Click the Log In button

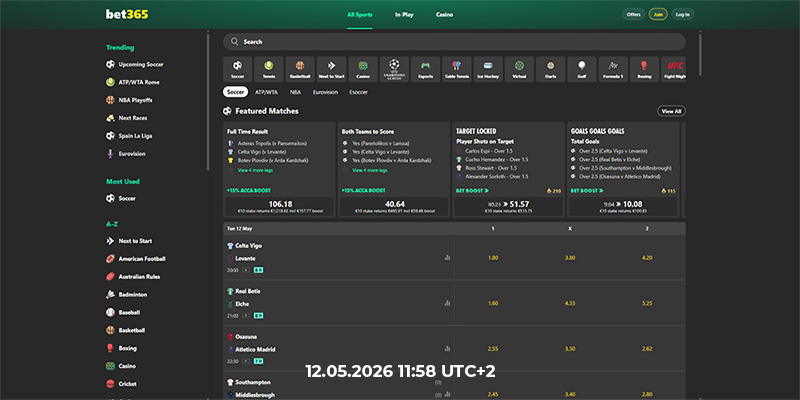click(x=683, y=15)
